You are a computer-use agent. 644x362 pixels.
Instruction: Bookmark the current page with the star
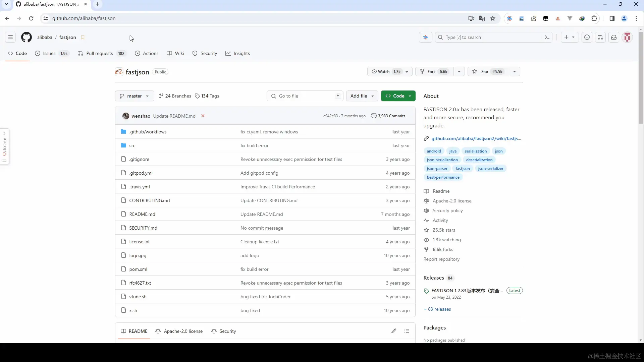pyautogui.click(x=493, y=18)
